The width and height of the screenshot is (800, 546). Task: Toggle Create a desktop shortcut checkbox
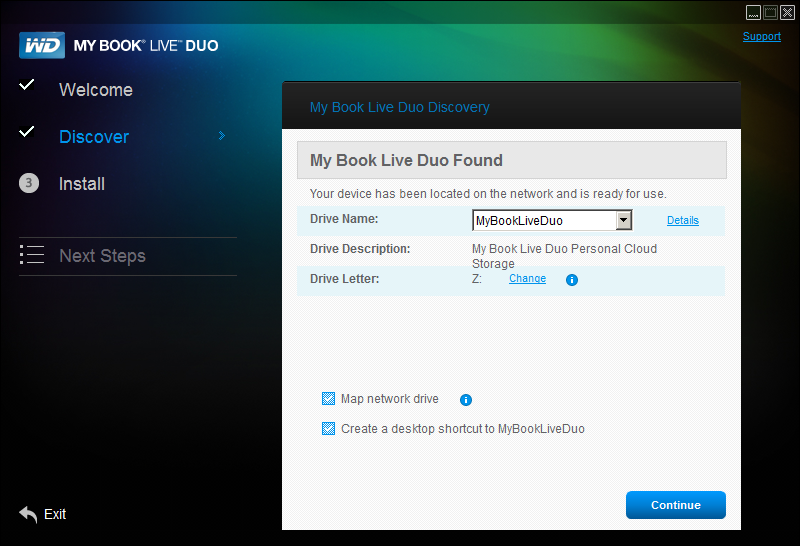(x=328, y=428)
